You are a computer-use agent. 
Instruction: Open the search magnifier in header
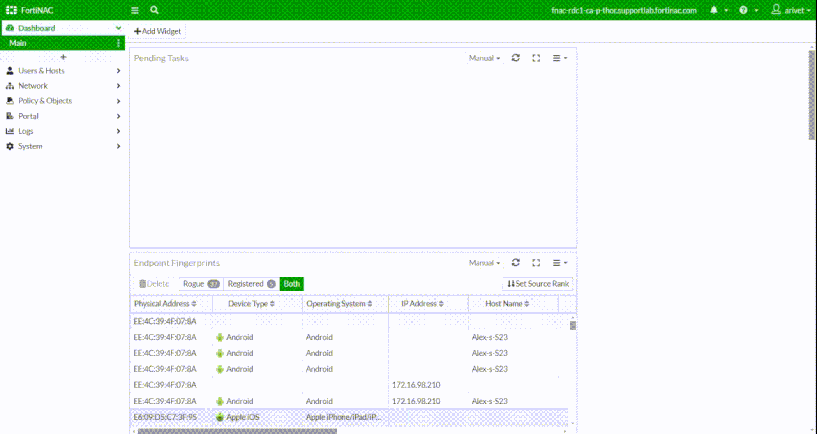(154, 10)
